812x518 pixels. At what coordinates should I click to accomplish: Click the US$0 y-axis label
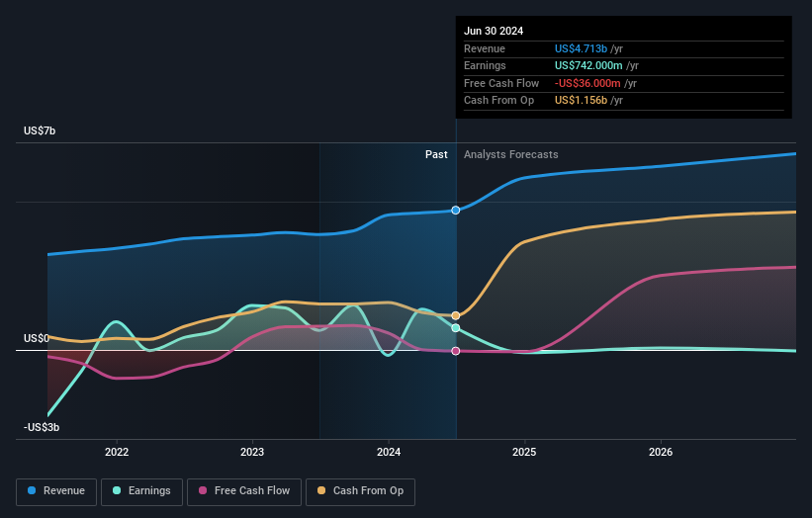[37, 338]
